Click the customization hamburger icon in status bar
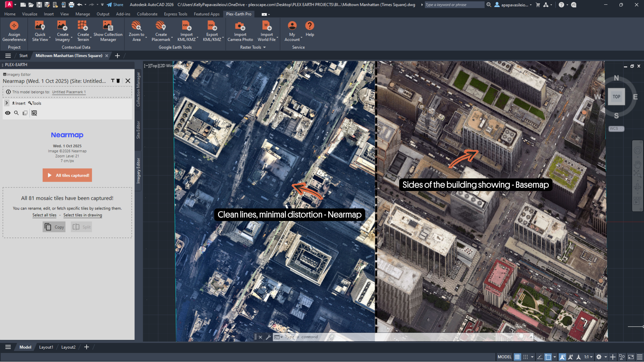 (x=640, y=357)
